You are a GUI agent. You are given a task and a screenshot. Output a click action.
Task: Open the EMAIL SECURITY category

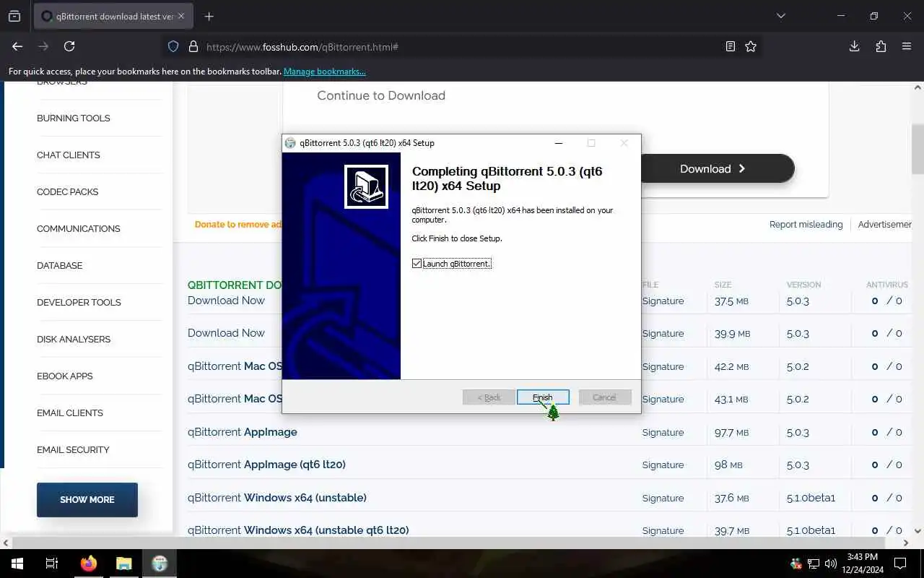(x=73, y=449)
